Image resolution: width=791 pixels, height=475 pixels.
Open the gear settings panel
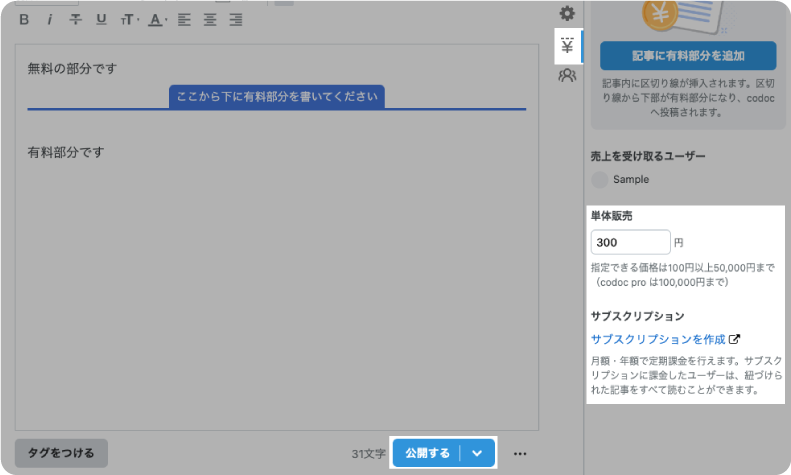[567, 13]
